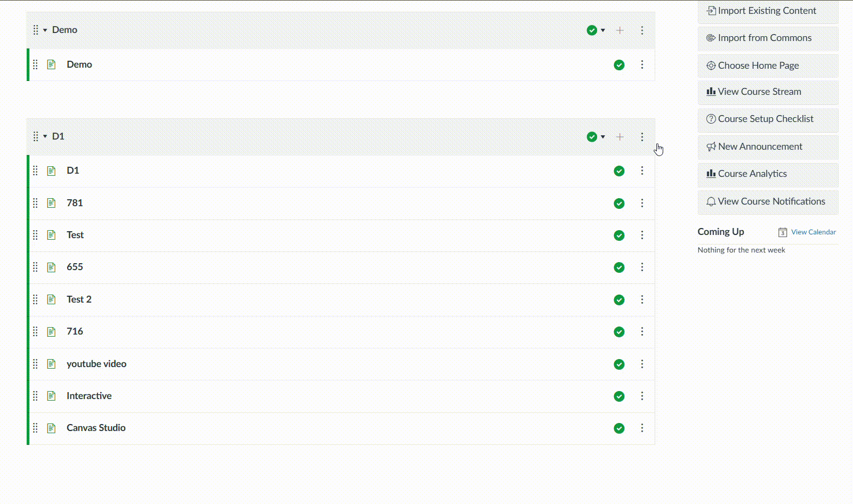Click the drag handle of the D1 module header

tap(36, 136)
